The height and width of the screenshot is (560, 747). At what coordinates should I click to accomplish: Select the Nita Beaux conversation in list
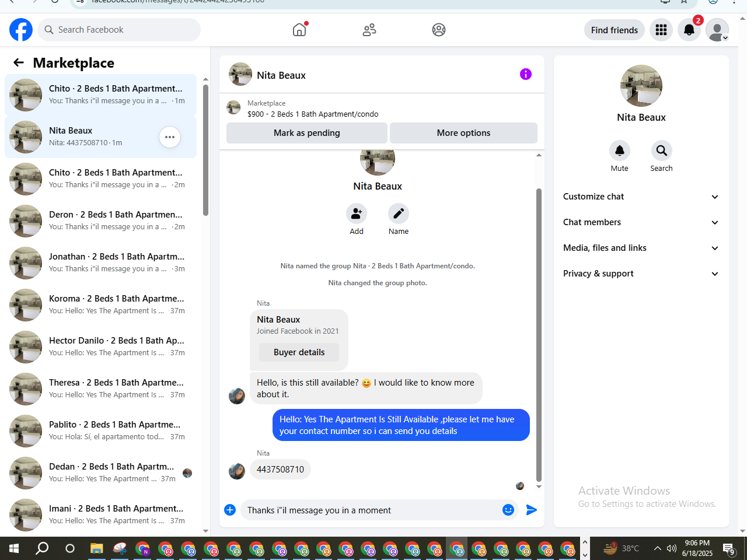click(x=101, y=137)
